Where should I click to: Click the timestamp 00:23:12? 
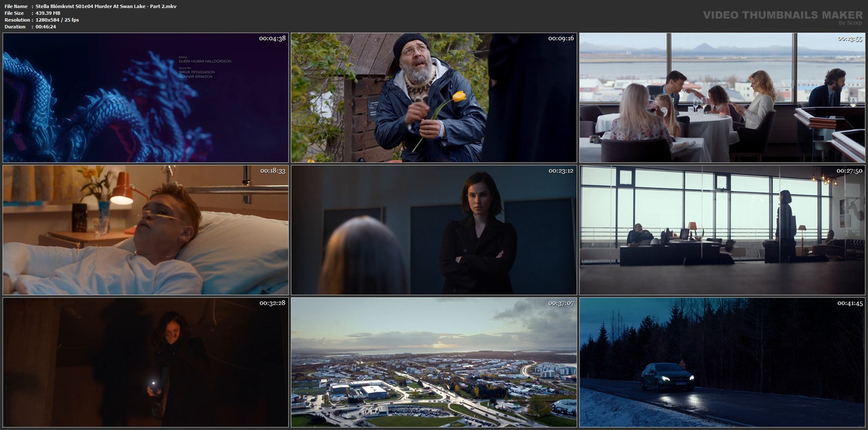click(x=561, y=171)
